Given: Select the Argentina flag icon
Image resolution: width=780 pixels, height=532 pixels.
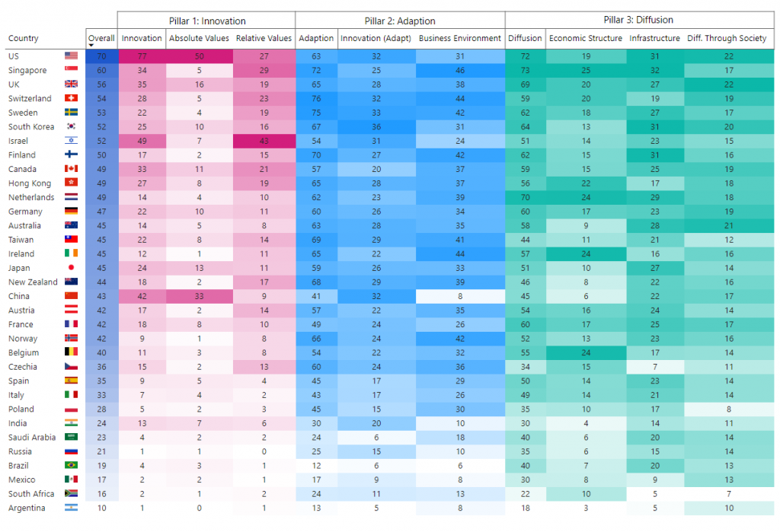Looking at the screenshot, I should (x=72, y=508).
